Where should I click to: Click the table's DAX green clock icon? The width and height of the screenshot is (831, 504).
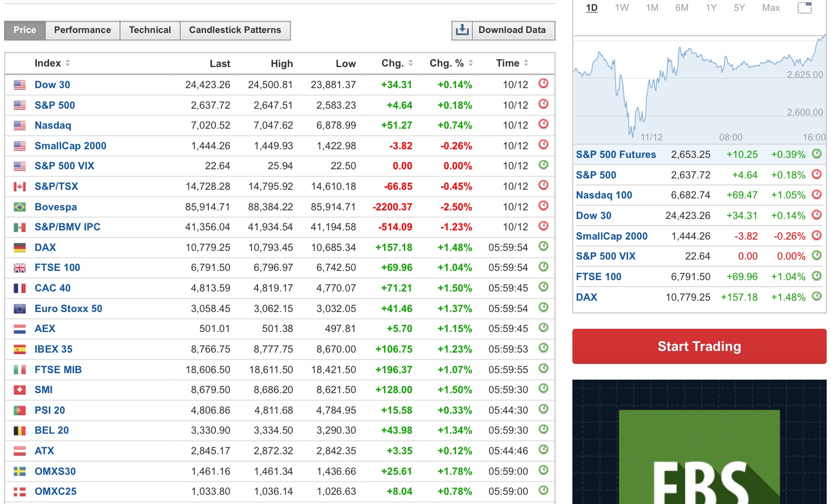pyautogui.click(x=544, y=246)
